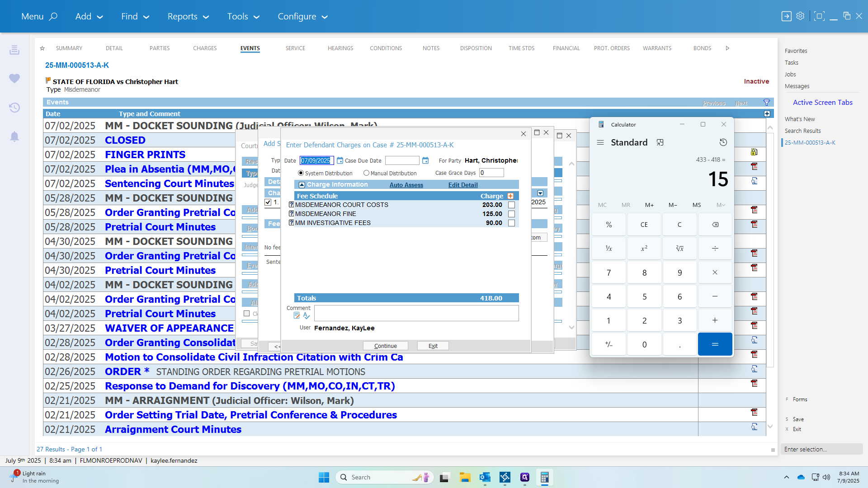Open document icon for Arraignment Court Minutes row
Image resolution: width=868 pixels, height=488 pixels.
(x=754, y=427)
